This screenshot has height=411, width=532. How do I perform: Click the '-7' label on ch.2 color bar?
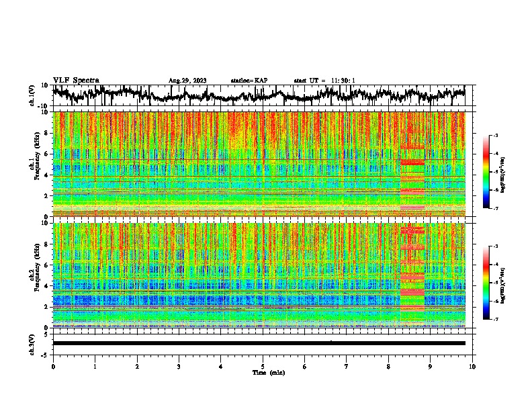496,319
